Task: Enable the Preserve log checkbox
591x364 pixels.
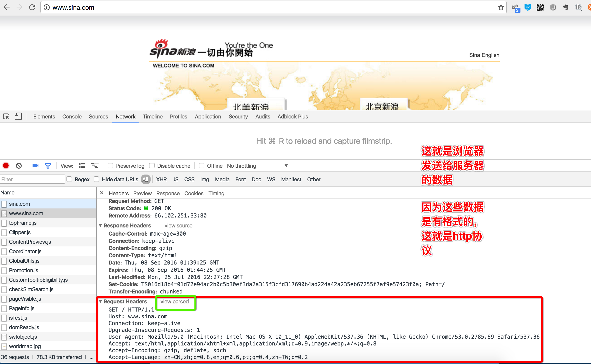Action: (110, 166)
